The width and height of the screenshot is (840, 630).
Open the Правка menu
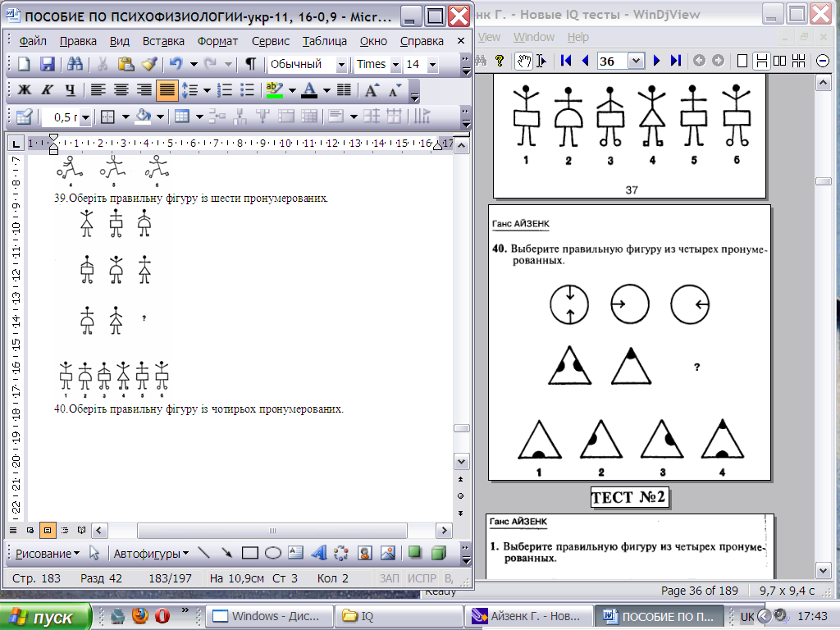(x=78, y=41)
